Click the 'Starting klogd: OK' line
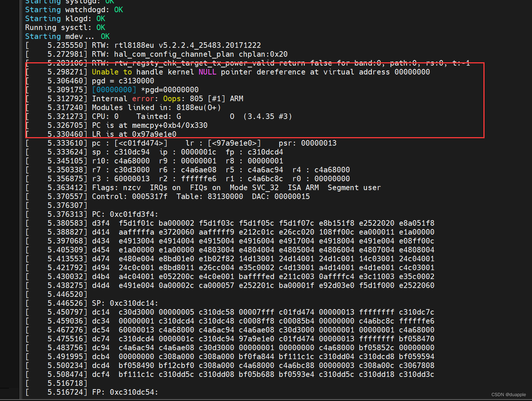Viewport: 532px width, 401px height. 65,19
